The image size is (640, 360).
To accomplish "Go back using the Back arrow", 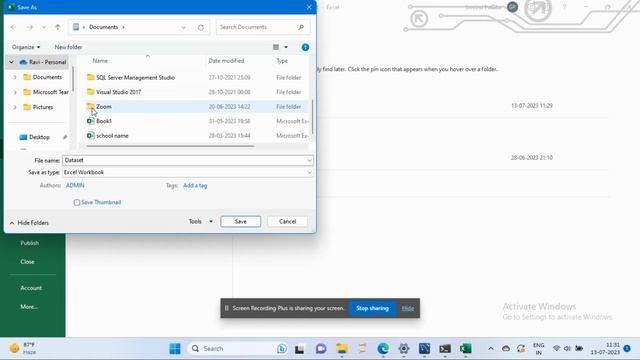I will click(x=13, y=27).
